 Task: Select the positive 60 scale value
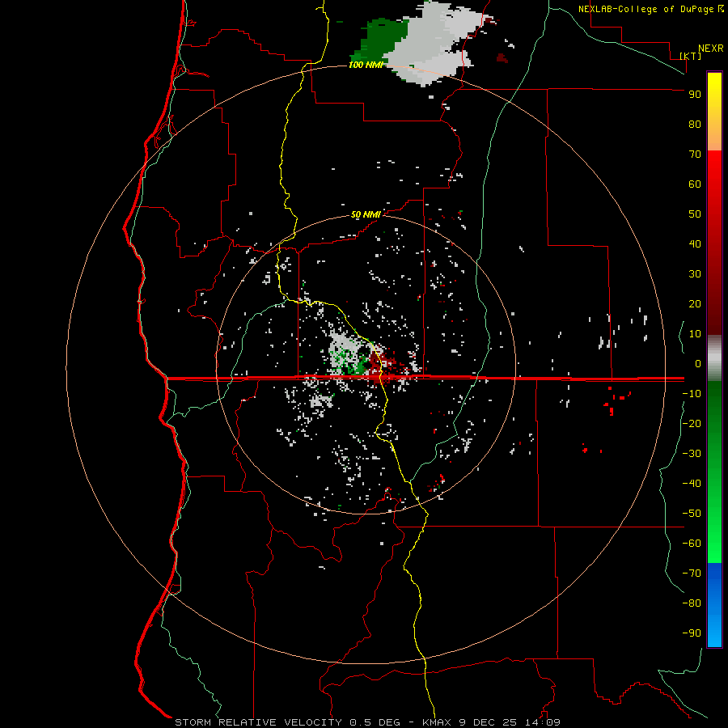click(x=695, y=184)
